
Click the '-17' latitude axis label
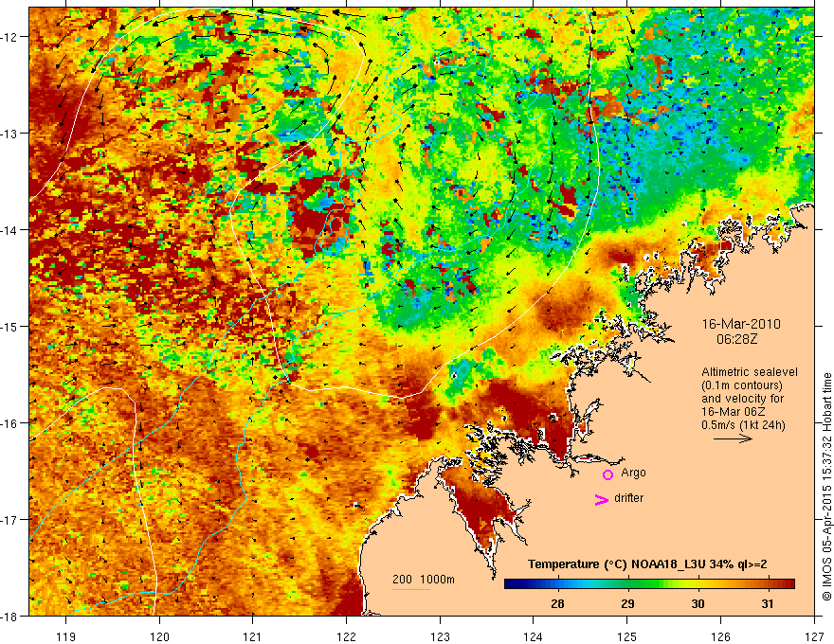9,520
